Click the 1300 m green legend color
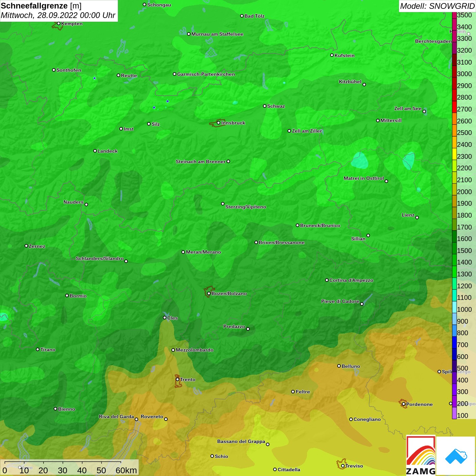This screenshot has width=476, height=476. (454, 272)
